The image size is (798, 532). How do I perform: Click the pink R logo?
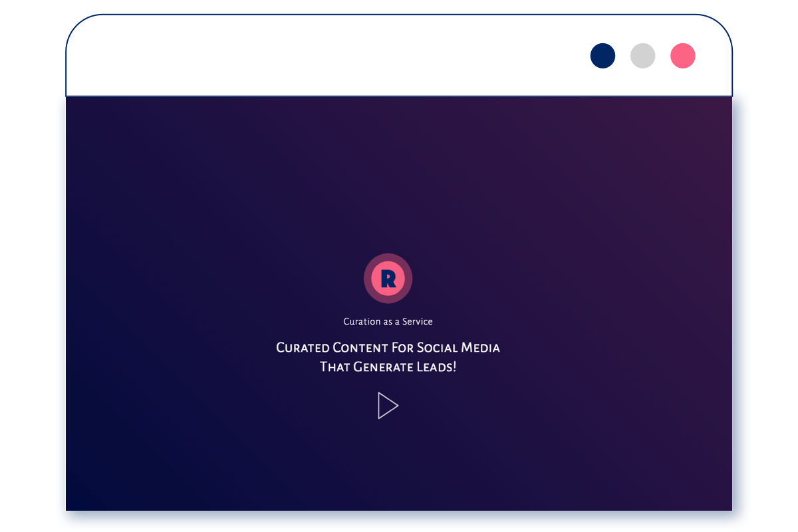388,278
